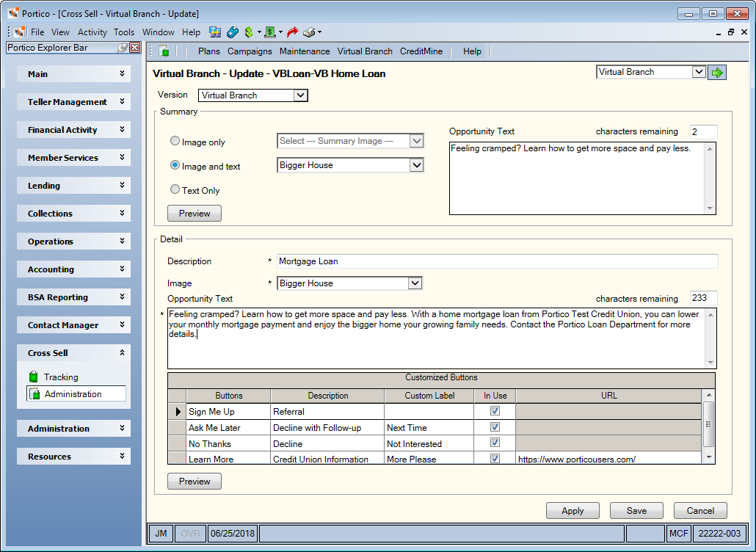Click the Detail Opportunity Text scrollbar
Image resolution: width=756 pixels, height=552 pixels.
(x=710, y=338)
